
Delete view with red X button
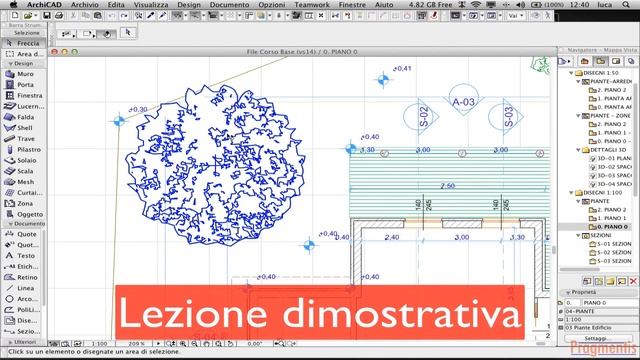633,281
